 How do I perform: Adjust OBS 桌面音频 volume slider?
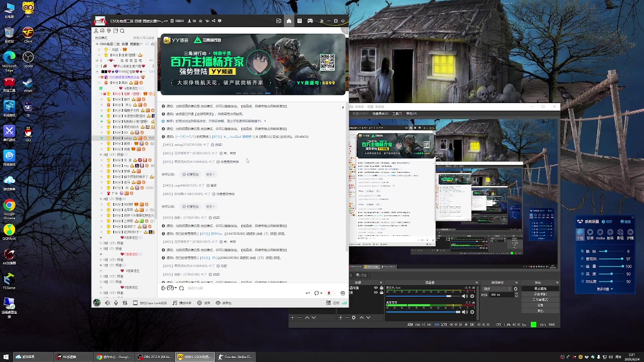click(423, 312)
